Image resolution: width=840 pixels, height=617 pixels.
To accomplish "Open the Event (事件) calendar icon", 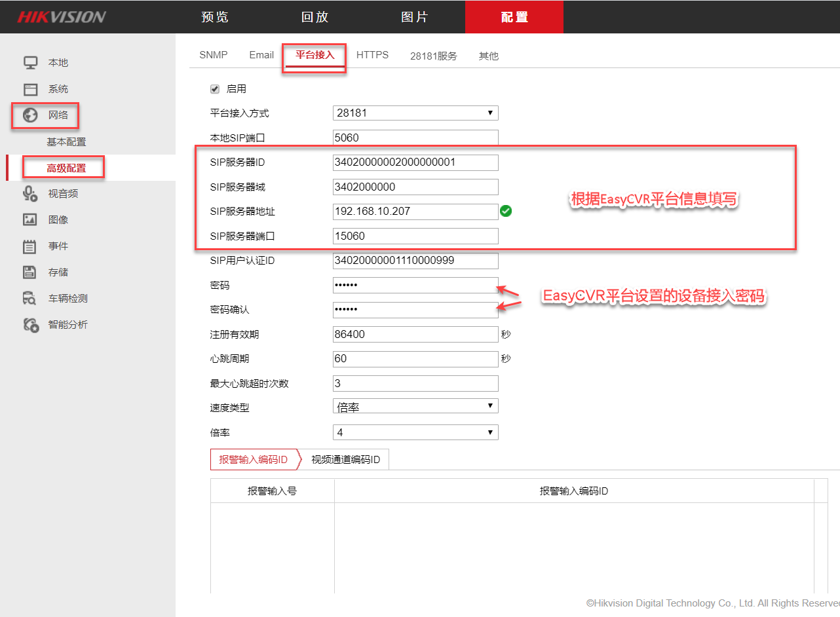I will coord(30,246).
